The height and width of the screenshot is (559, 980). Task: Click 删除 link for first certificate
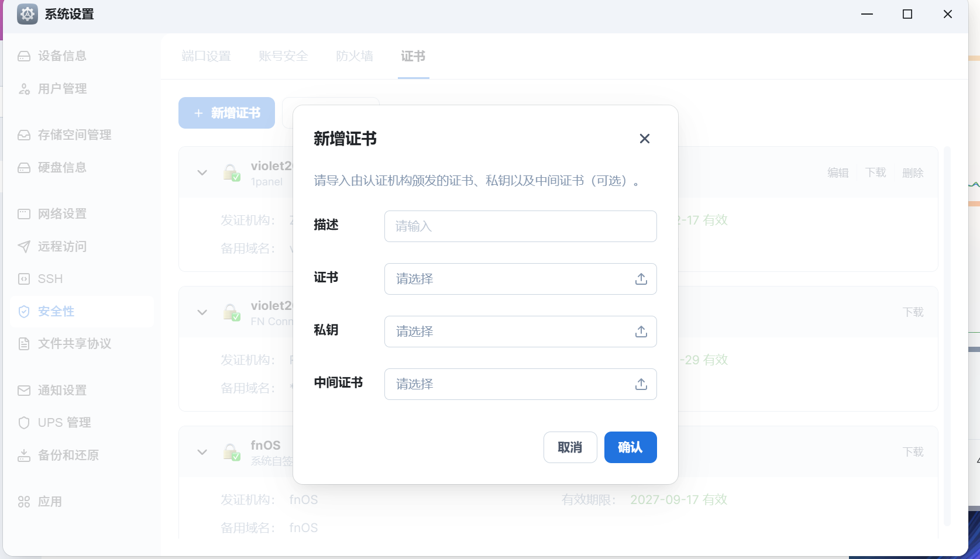tap(912, 173)
